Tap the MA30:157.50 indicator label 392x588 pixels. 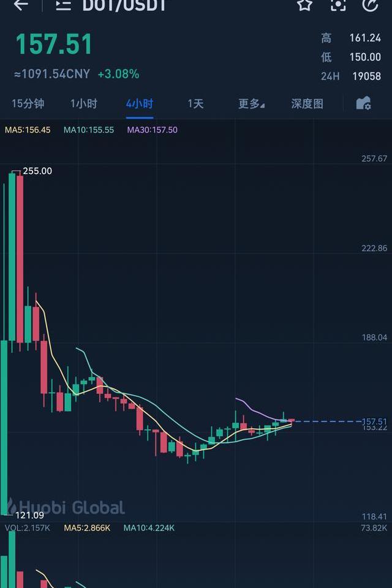tap(153, 130)
